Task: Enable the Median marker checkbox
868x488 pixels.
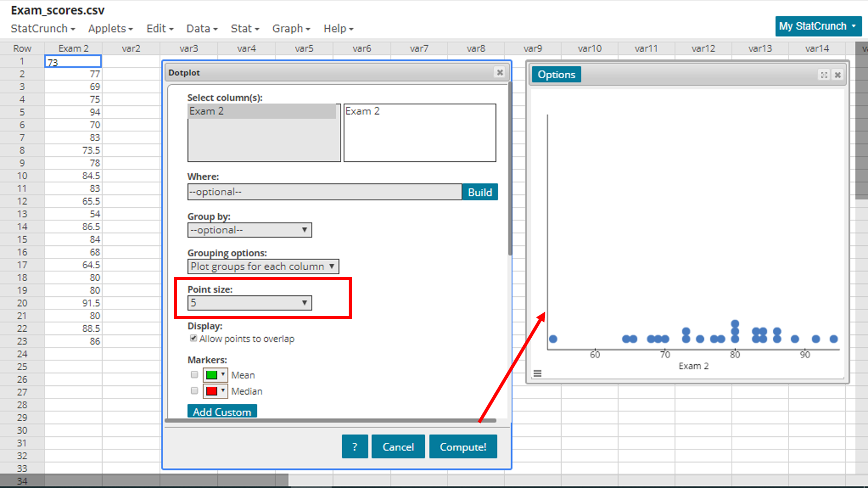Action: pos(194,391)
